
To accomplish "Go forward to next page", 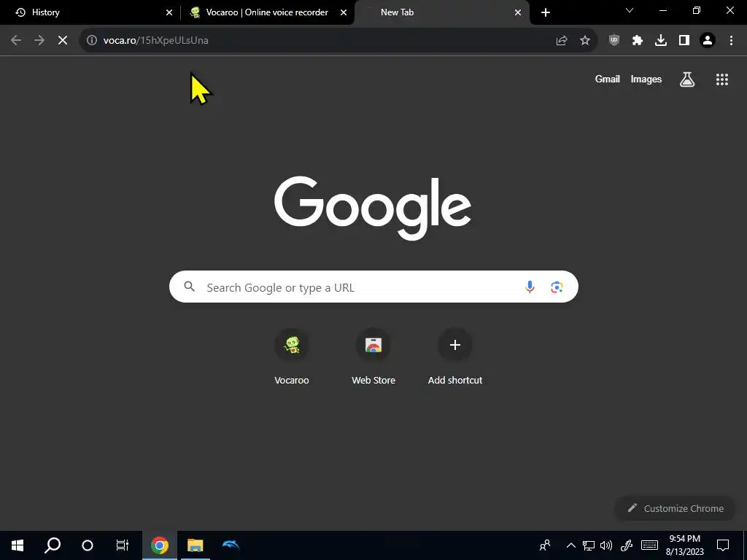I will click(39, 41).
